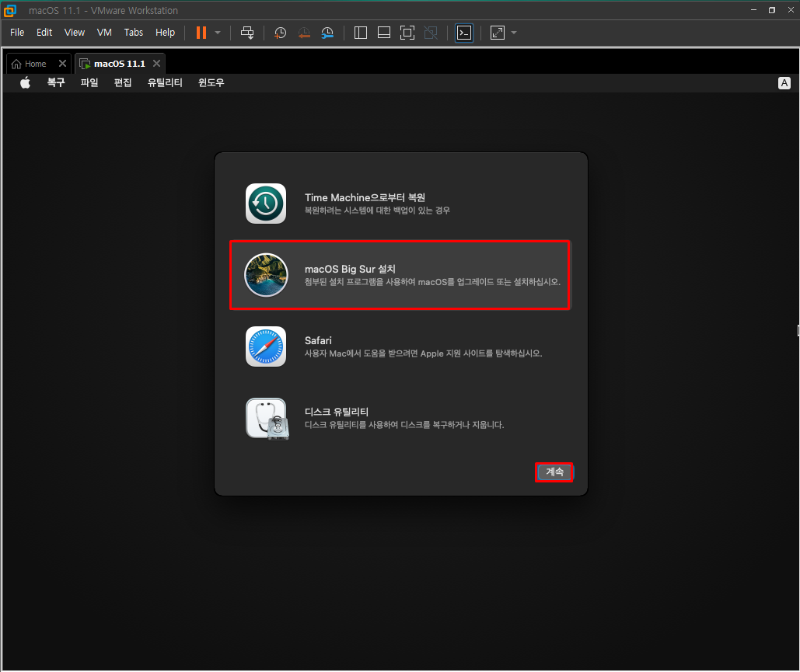Image resolution: width=800 pixels, height=672 pixels.
Task: Revert VM to previous snapshot
Action: click(304, 33)
